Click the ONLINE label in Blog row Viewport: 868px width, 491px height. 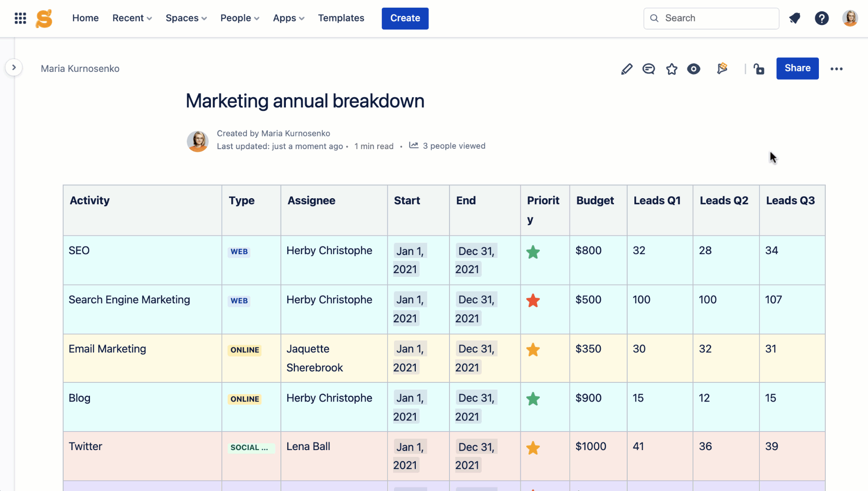point(244,399)
